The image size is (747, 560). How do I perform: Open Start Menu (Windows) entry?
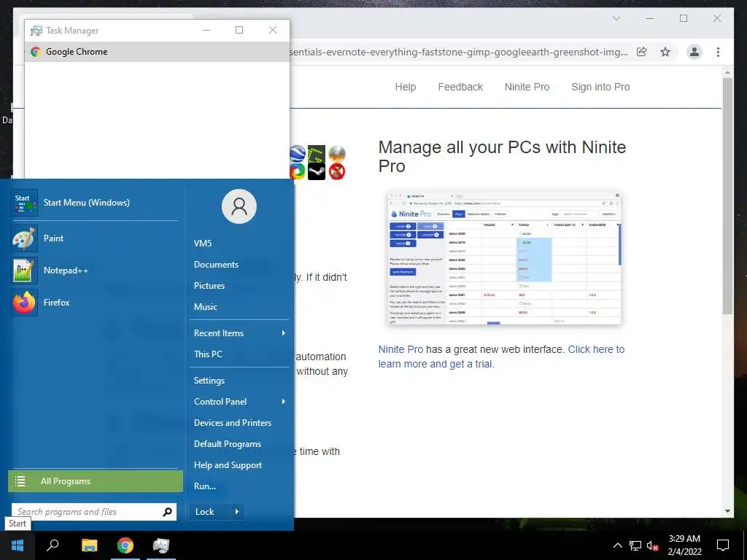[x=94, y=203]
